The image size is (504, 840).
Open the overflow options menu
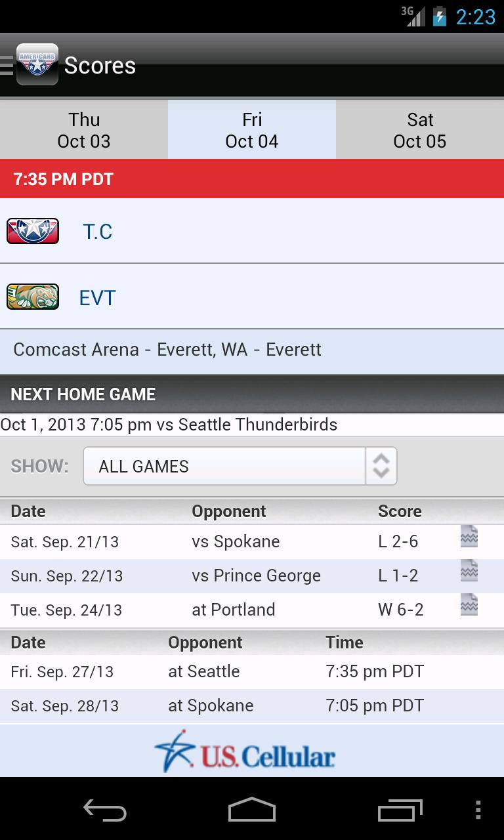click(x=478, y=810)
